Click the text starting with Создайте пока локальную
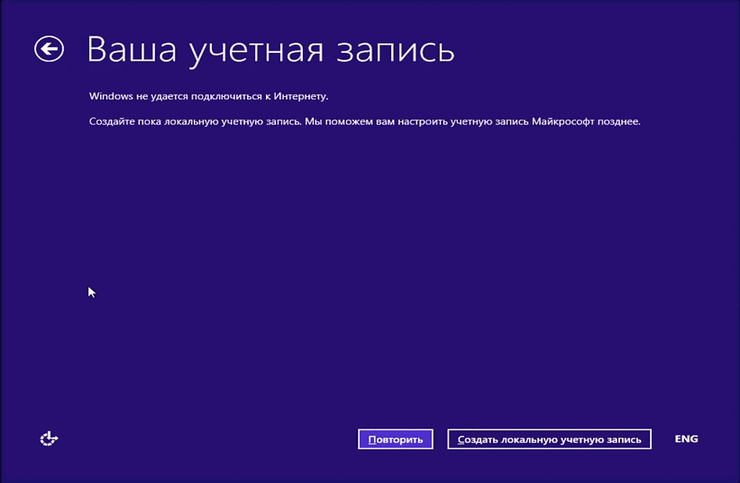Image resolution: width=740 pixels, height=483 pixels. coord(365,122)
